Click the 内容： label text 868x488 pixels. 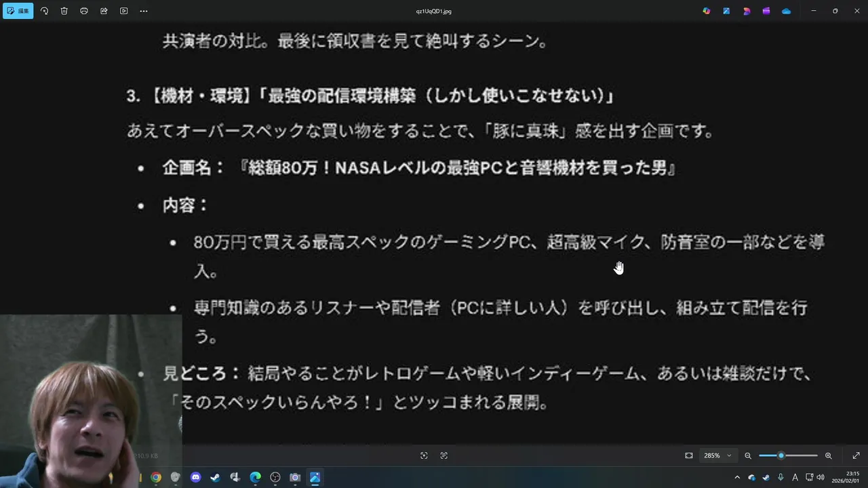[x=186, y=205]
